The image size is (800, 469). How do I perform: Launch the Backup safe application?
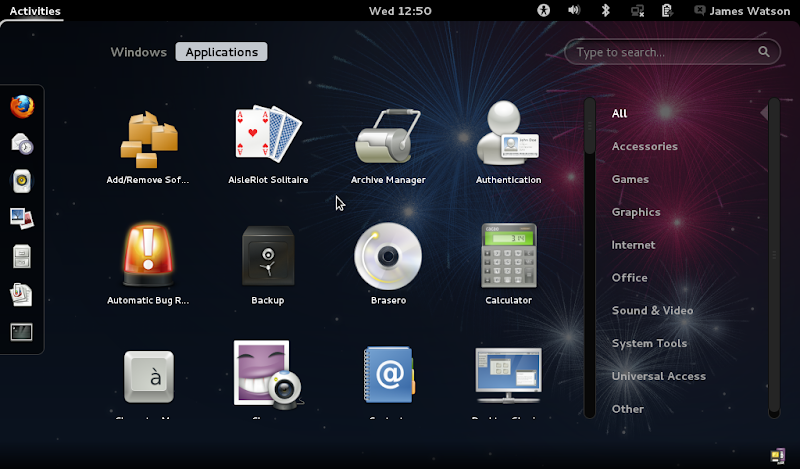tap(268, 256)
